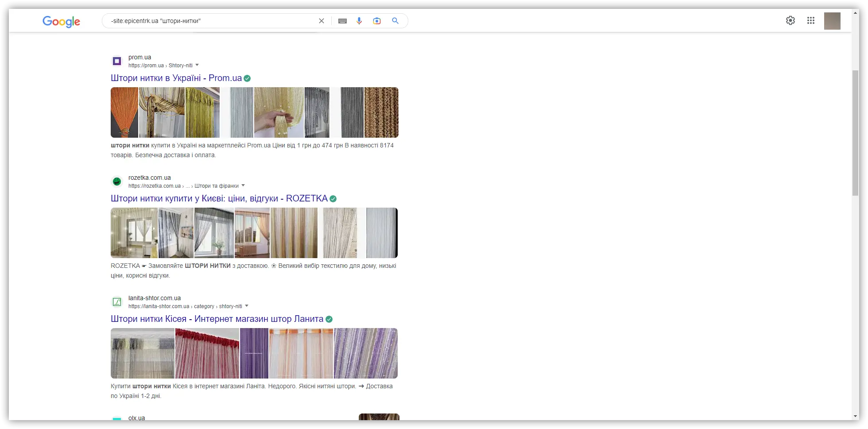Click the prom.ua site favicon

pyautogui.click(x=117, y=61)
